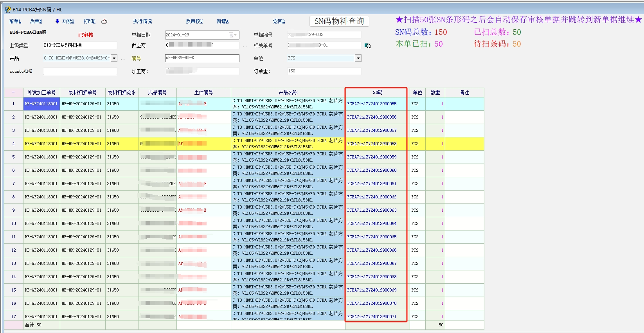Click the app icon in the title bar
Image resolution: width=644 pixels, height=333 pixels.
coord(7,9)
